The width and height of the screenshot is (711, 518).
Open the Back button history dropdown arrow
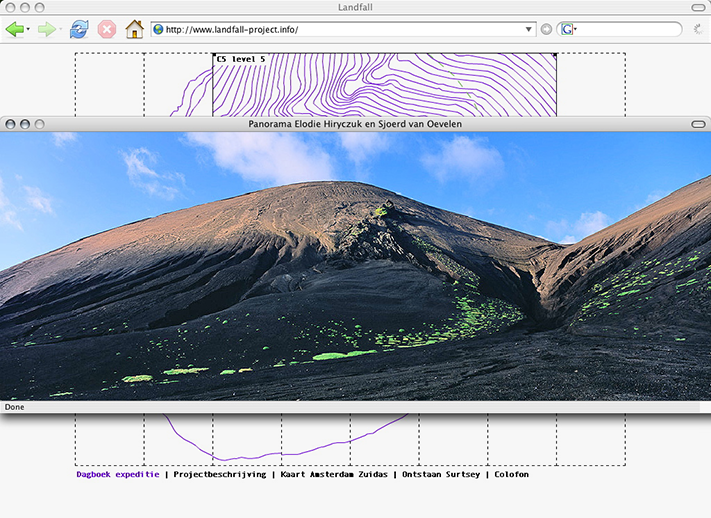coord(28,30)
